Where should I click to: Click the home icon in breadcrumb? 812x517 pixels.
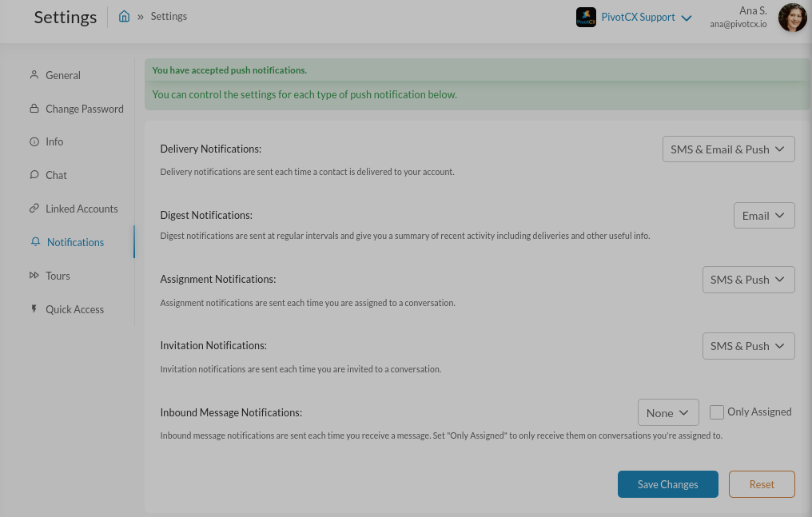click(x=124, y=17)
